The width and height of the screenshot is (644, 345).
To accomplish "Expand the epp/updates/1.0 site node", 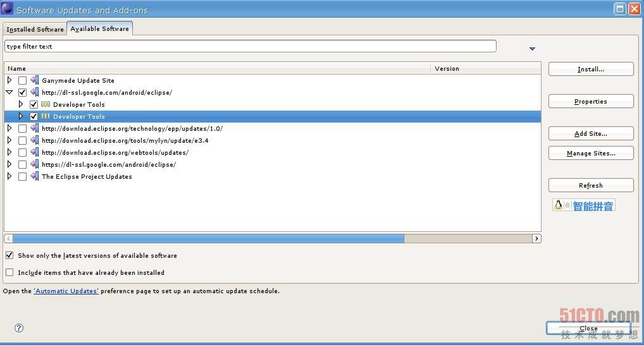I will click(x=9, y=128).
